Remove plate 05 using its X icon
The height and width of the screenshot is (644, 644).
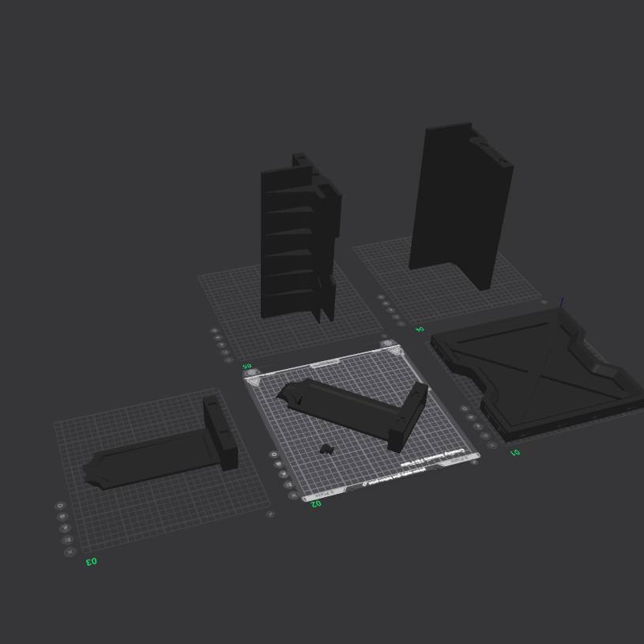229,360
